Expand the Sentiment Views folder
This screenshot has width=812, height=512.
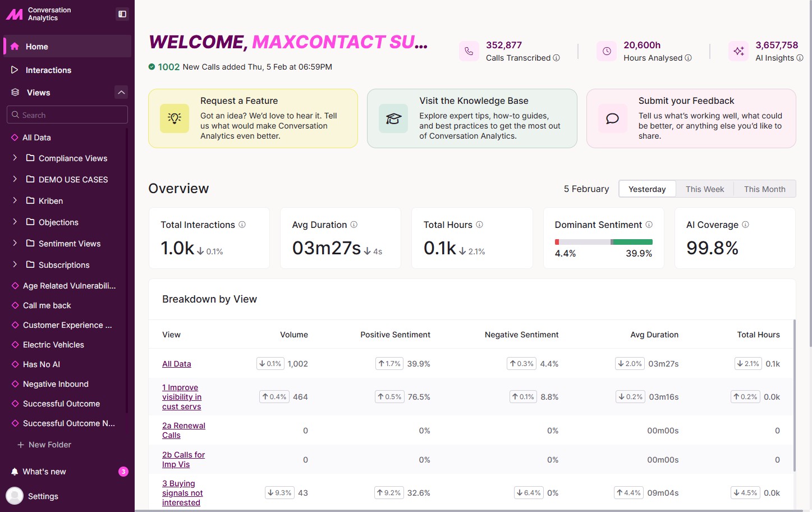pyautogui.click(x=15, y=244)
